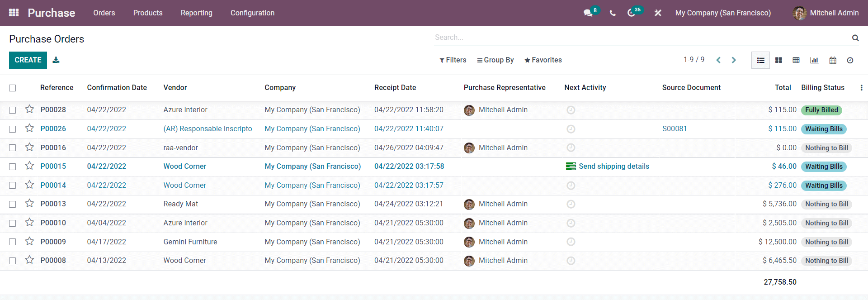
Task: Click the $ 12,500.00 total cell
Action: (778, 242)
